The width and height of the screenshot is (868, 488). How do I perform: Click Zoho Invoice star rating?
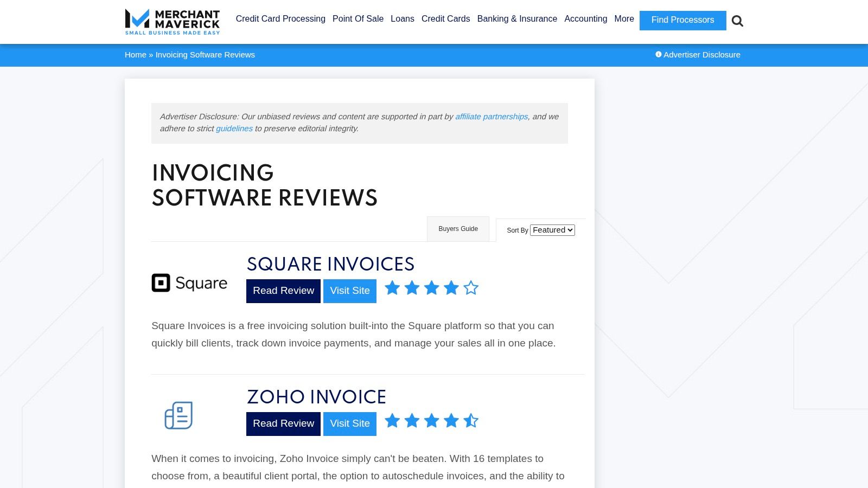click(431, 421)
